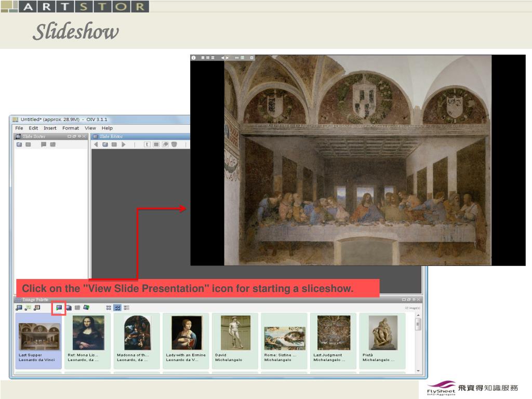The image size is (532, 399).
Task: Switch Image Palette to list detail view
Action: pos(127,308)
